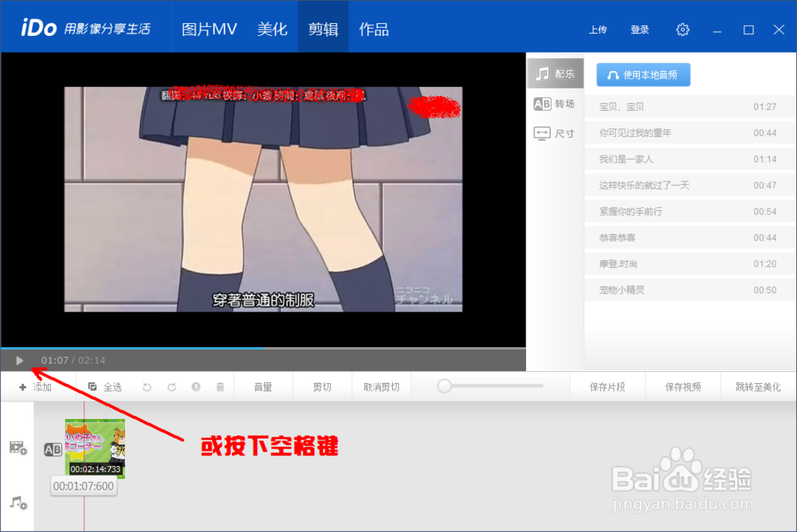797x532 pixels.
Task: Redo the last edit
Action: (171, 386)
